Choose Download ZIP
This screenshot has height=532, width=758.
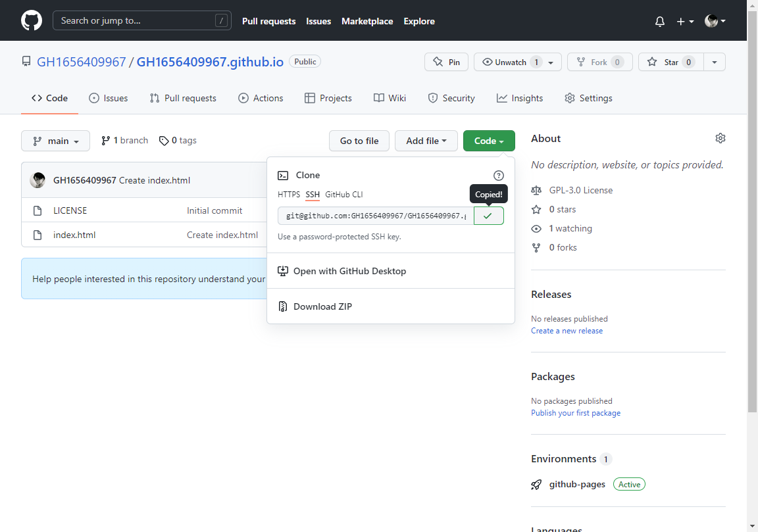pyautogui.click(x=322, y=306)
